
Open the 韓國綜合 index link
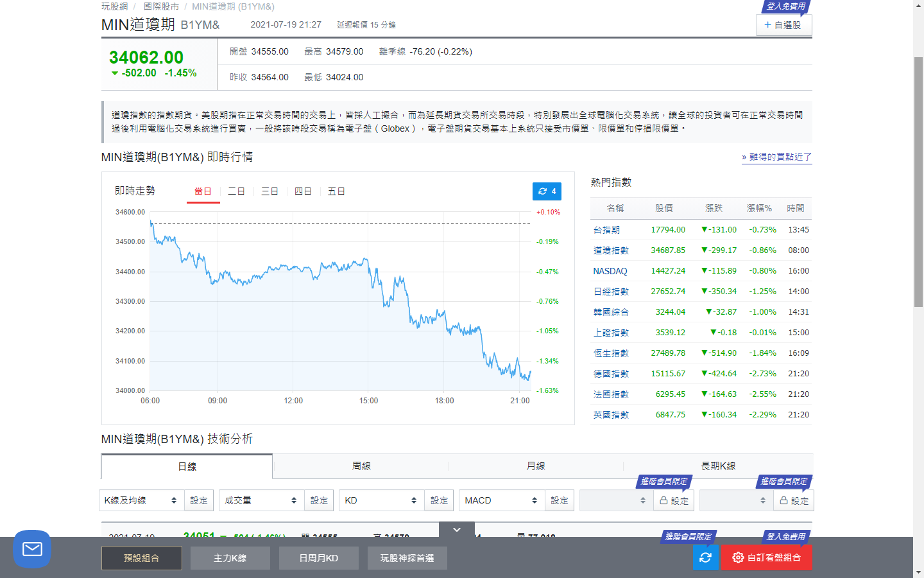611,312
